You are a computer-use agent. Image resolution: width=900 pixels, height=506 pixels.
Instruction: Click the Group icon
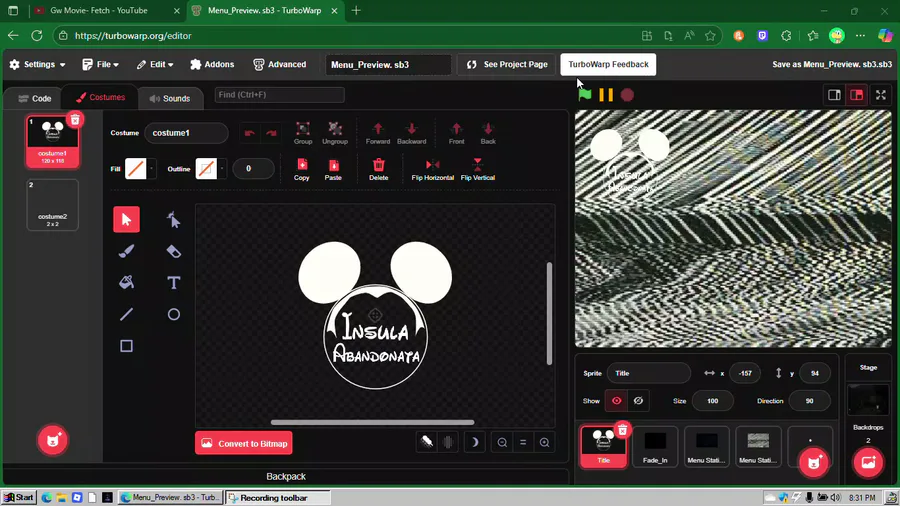(302, 133)
